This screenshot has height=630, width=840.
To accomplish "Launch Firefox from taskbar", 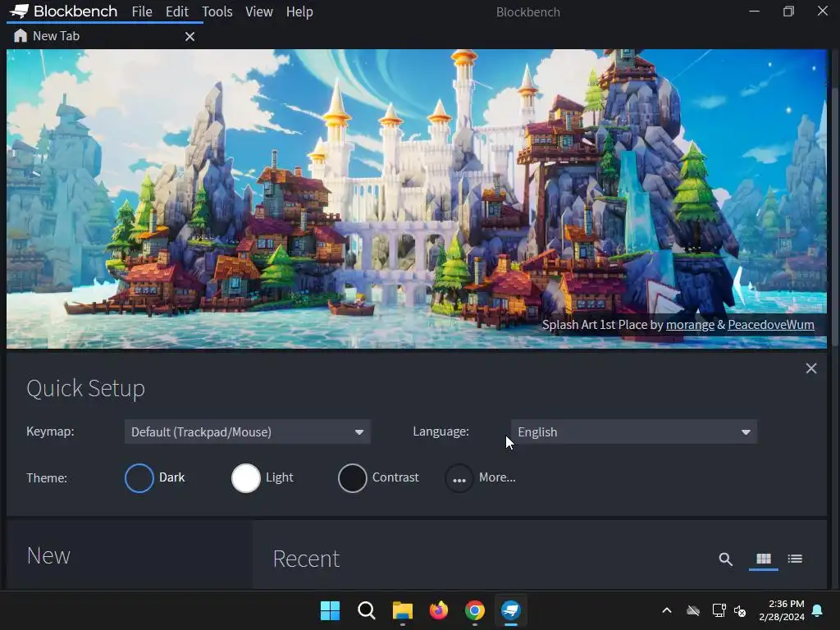I will [439, 610].
